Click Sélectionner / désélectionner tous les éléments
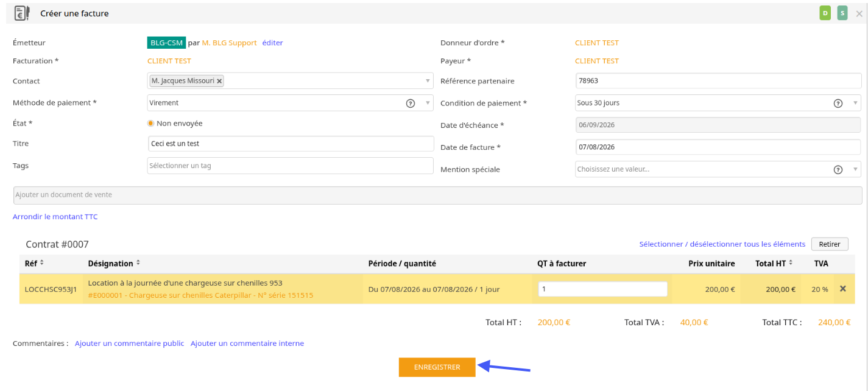Screen dimensions: 868x391 pos(722,244)
